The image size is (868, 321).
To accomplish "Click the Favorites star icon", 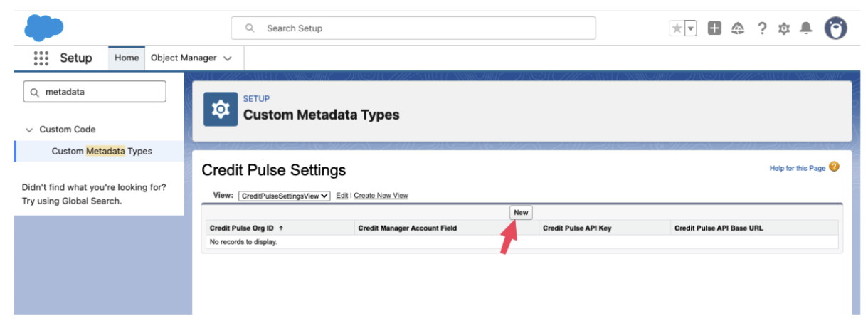I will pos(677,28).
